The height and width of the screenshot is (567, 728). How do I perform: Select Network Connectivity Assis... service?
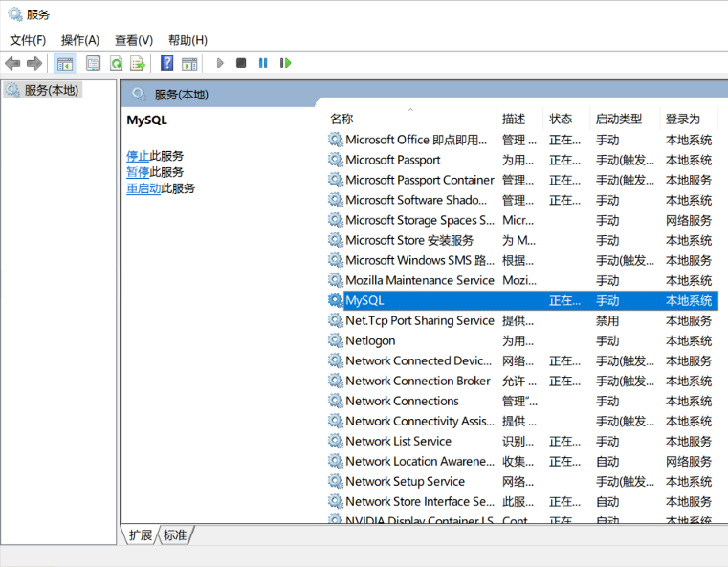pos(522,421)
